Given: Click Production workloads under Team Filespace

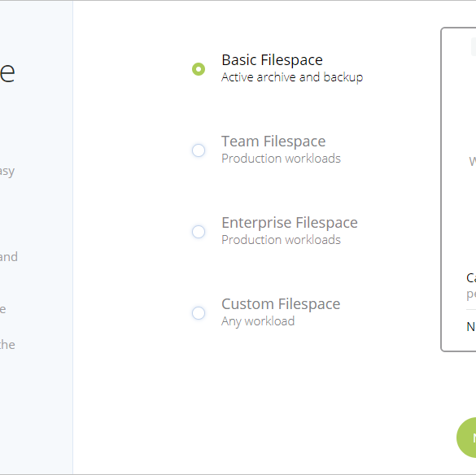Looking at the screenshot, I should pos(281,159).
